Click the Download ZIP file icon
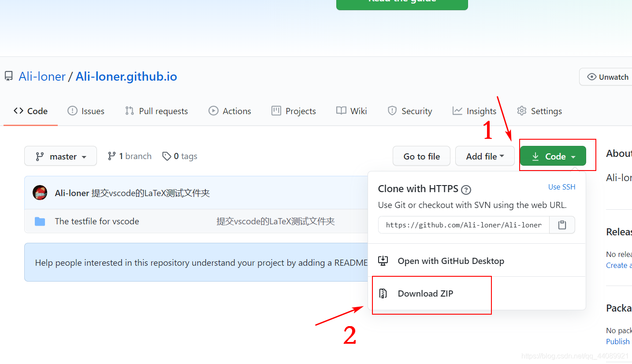The height and width of the screenshot is (364, 632). click(x=383, y=293)
